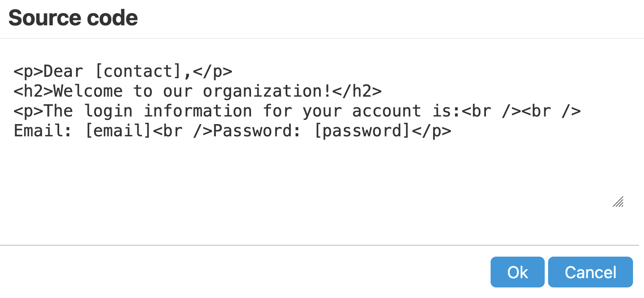This screenshot has height=298, width=644.
Task: Click the Ok button
Action: tap(517, 272)
